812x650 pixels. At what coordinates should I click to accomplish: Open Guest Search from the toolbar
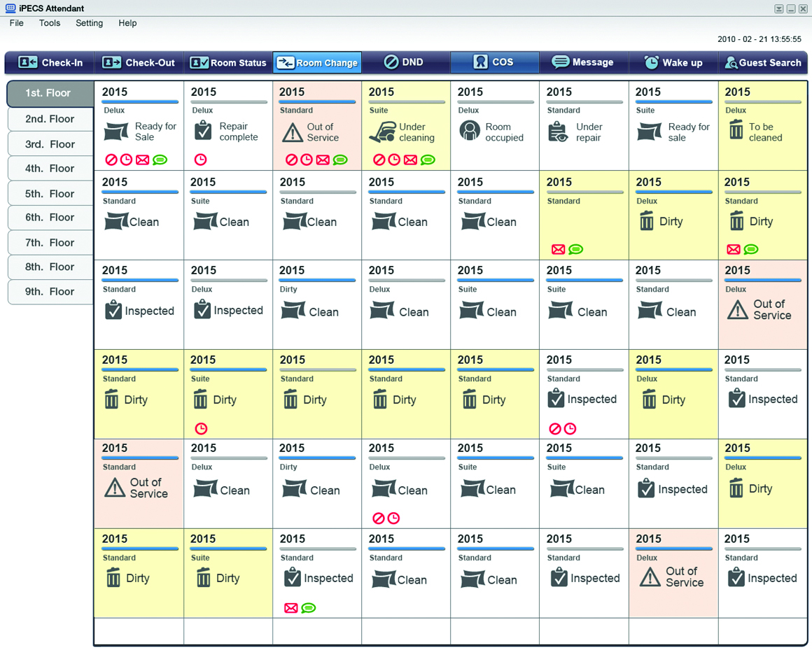[762, 62]
